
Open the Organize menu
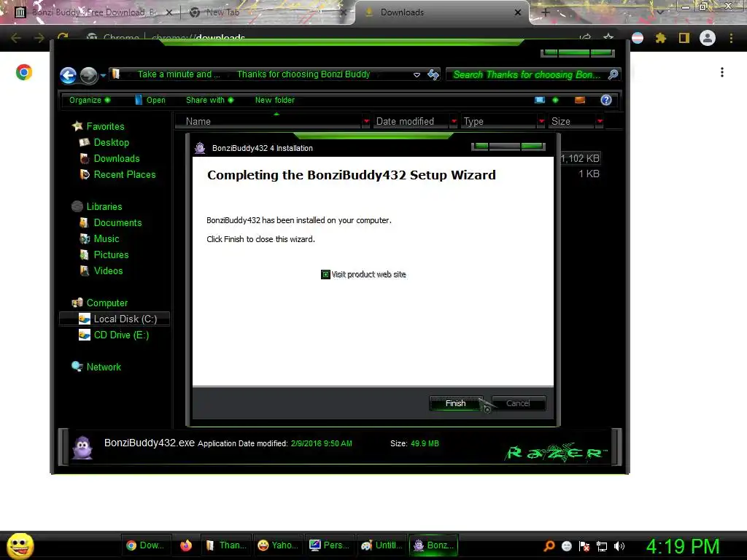point(89,100)
